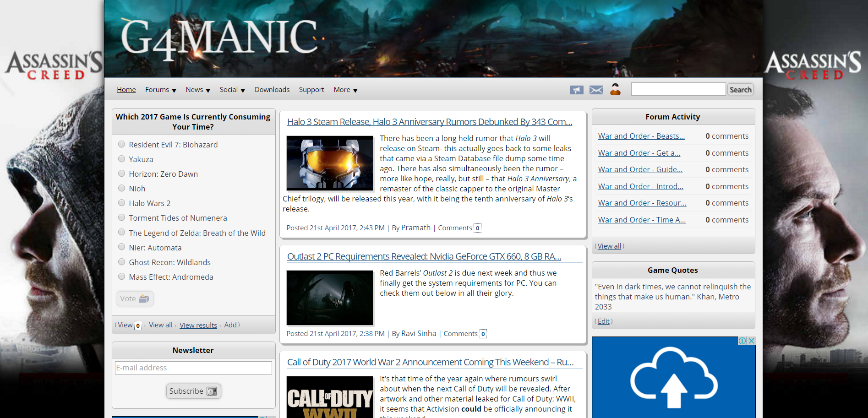Click the megaphone announcements icon
The width and height of the screenshot is (868, 418).
576,90
